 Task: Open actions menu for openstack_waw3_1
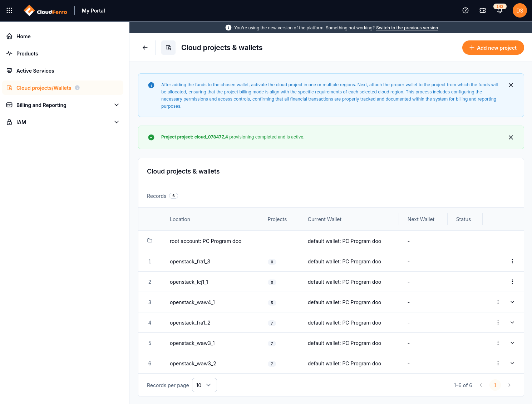pos(498,343)
